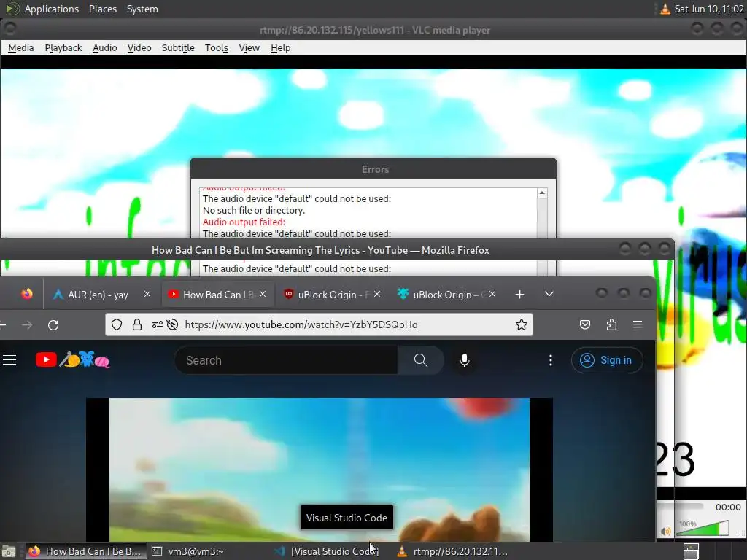Open the YouTube settings three-dot menu
Screen dimensions: 747x560
551,360
